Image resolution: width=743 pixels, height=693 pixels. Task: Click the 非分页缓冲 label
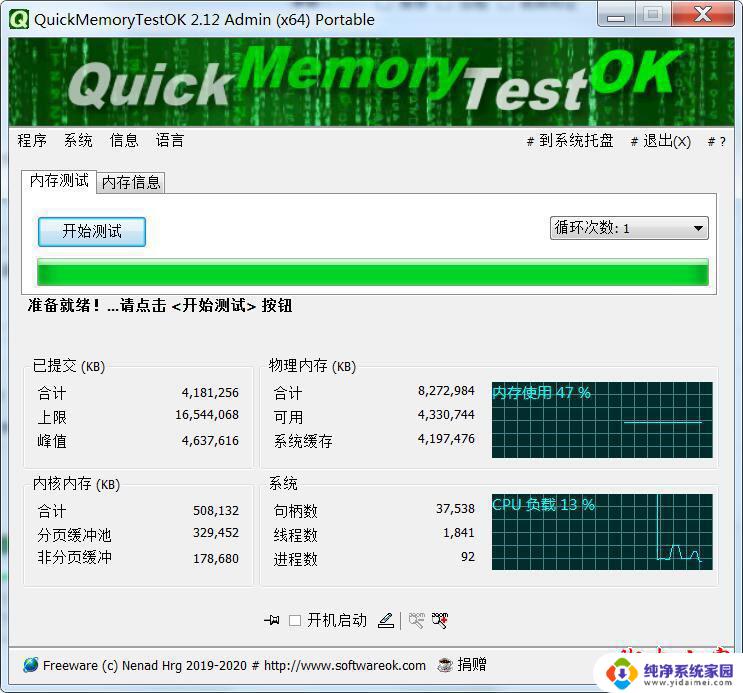click(74, 557)
